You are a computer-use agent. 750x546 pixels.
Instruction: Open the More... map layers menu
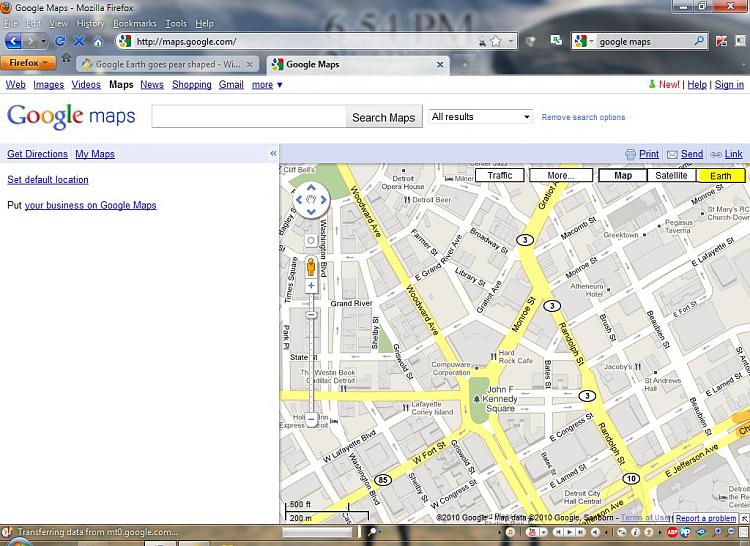pos(561,175)
